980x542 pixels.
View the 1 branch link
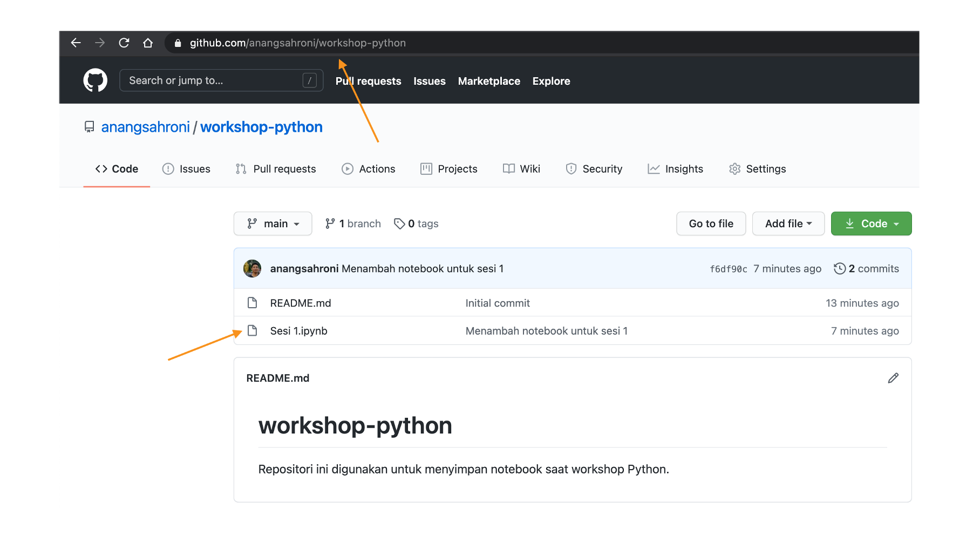[353, 223]
